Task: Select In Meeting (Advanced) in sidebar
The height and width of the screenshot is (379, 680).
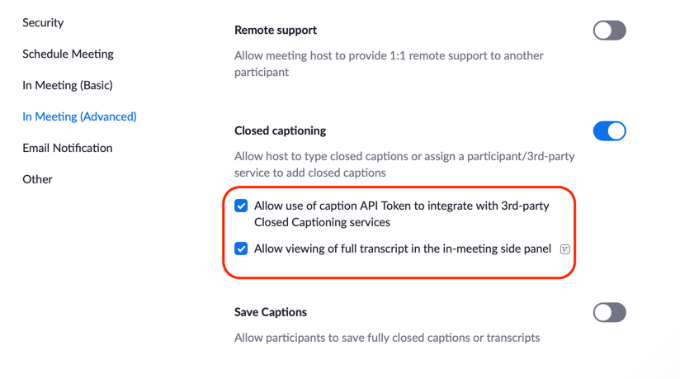Action: point(79,117)
